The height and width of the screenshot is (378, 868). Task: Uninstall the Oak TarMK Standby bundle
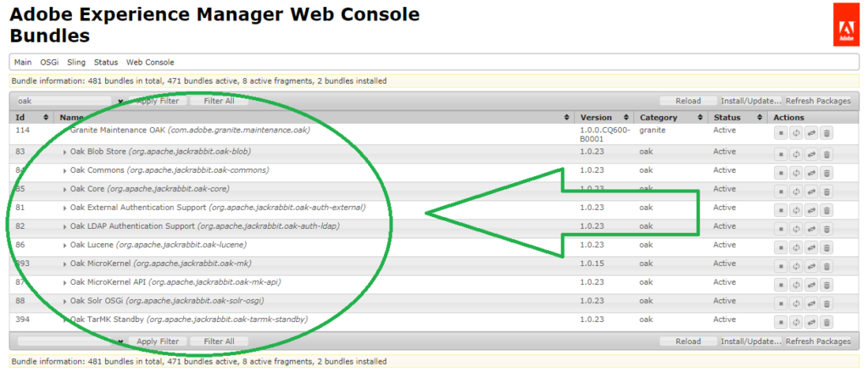point(827,321)
